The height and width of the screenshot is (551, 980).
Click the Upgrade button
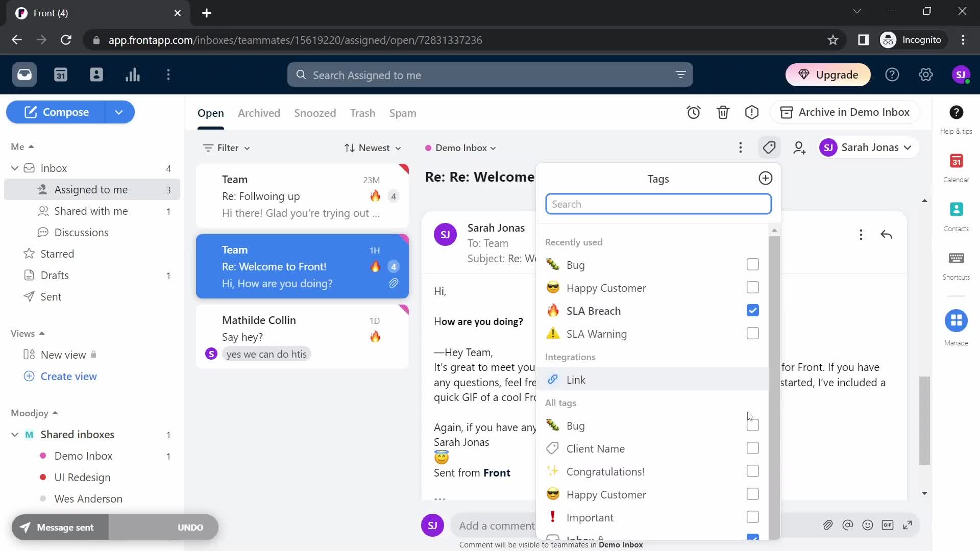(x=828, y=75)
